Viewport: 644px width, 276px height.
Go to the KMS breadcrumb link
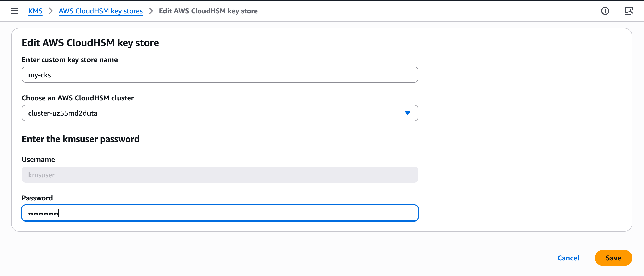click(35, 11)
